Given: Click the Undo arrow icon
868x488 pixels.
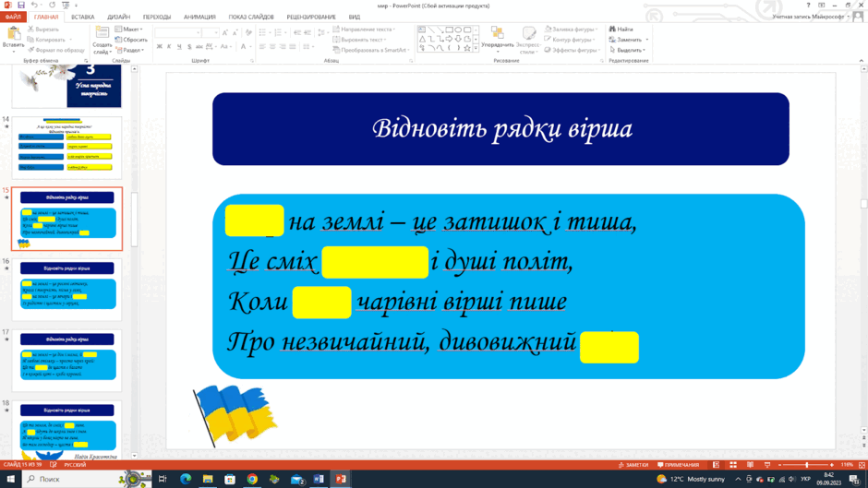Looking at the screenshot, I should click(x=34, y=5).
